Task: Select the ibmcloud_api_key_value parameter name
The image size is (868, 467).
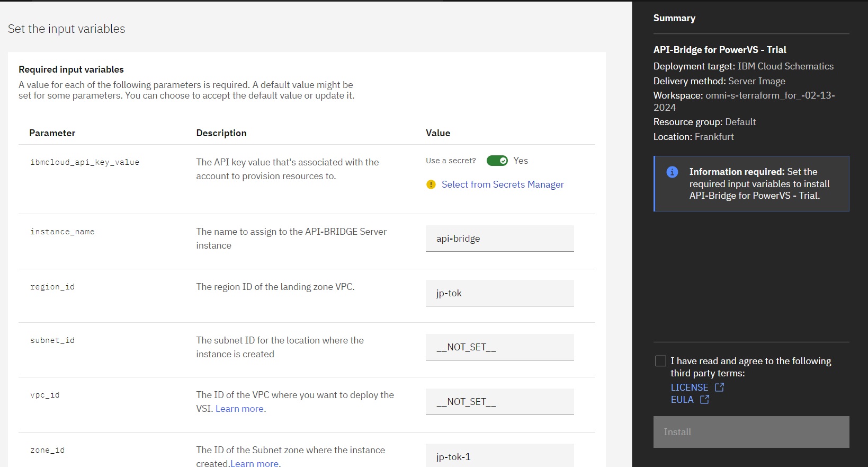Action: click(85, 162)
